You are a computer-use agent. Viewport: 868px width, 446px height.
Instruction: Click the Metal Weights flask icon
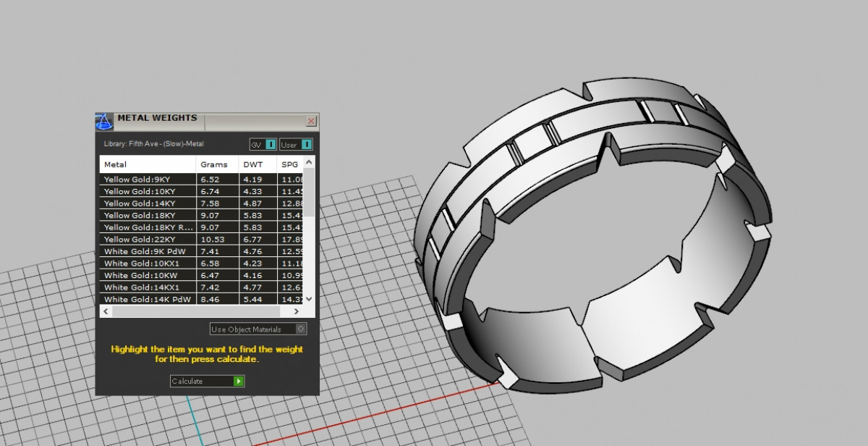105,121
